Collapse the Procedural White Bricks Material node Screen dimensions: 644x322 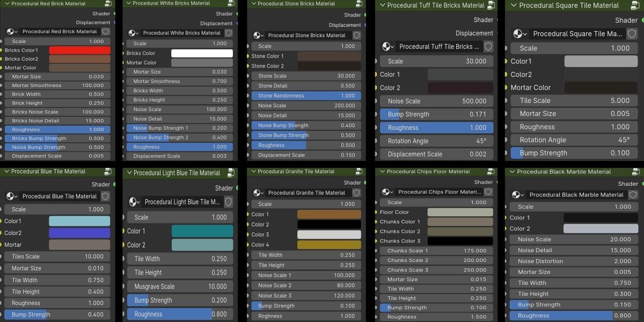pos(128,3)
